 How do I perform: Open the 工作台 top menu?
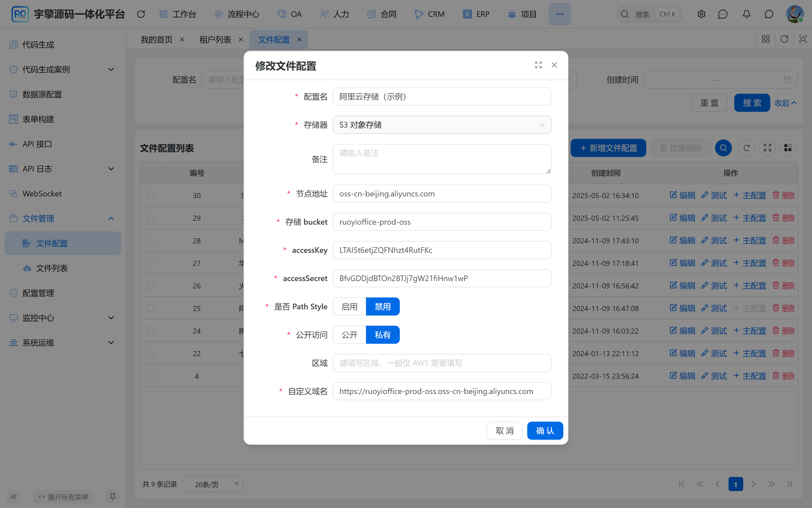[x=178, y=14]
